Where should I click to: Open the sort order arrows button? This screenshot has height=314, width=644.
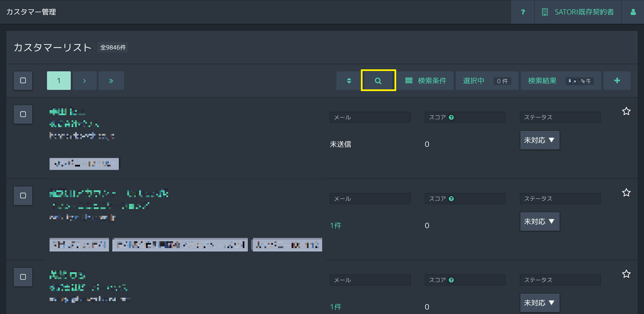349,81
